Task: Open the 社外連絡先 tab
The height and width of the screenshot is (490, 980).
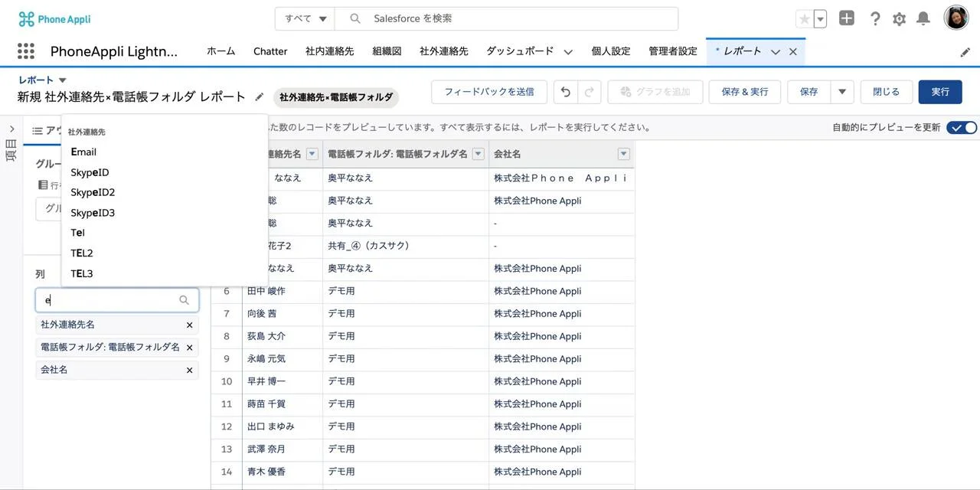Action: point(444,51)
